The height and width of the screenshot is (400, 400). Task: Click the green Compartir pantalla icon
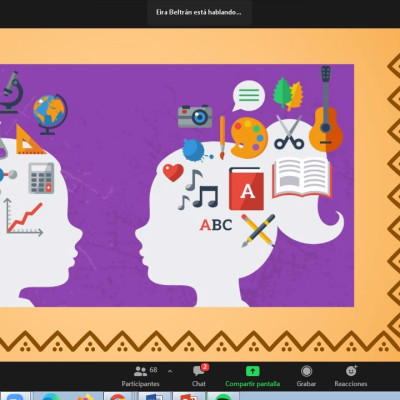(252, 371)
